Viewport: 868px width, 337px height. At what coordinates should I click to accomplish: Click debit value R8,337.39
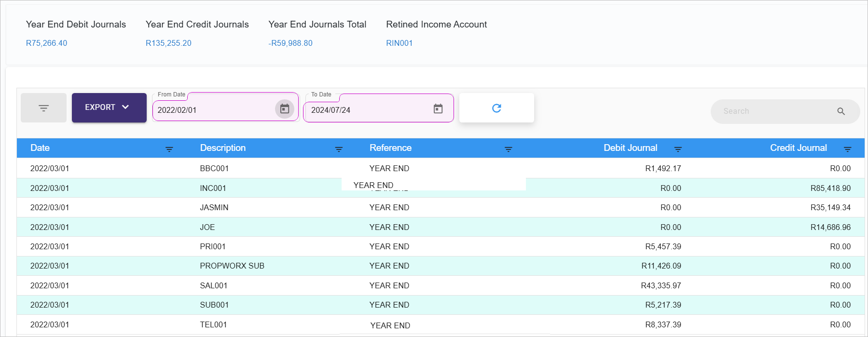[x=663, y=324]
